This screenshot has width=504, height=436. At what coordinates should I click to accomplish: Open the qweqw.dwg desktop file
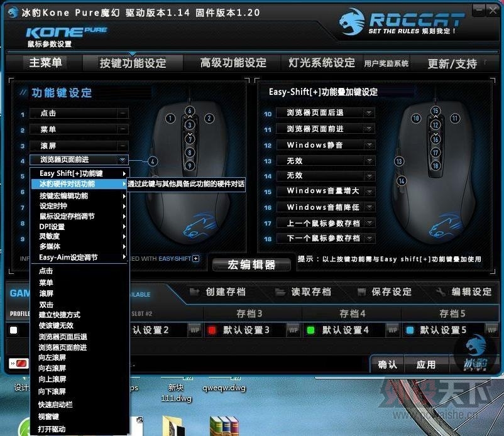click(x=224, y=388)
